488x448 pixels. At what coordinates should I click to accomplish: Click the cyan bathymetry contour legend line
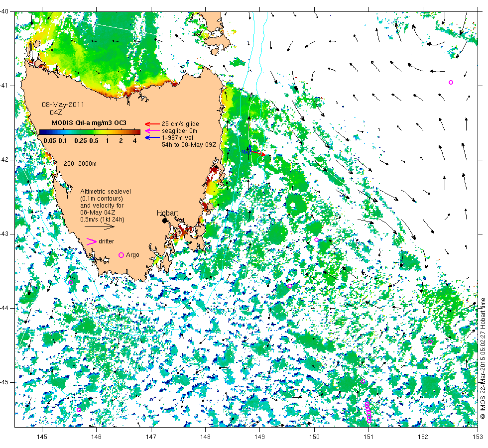pos(71,169)
